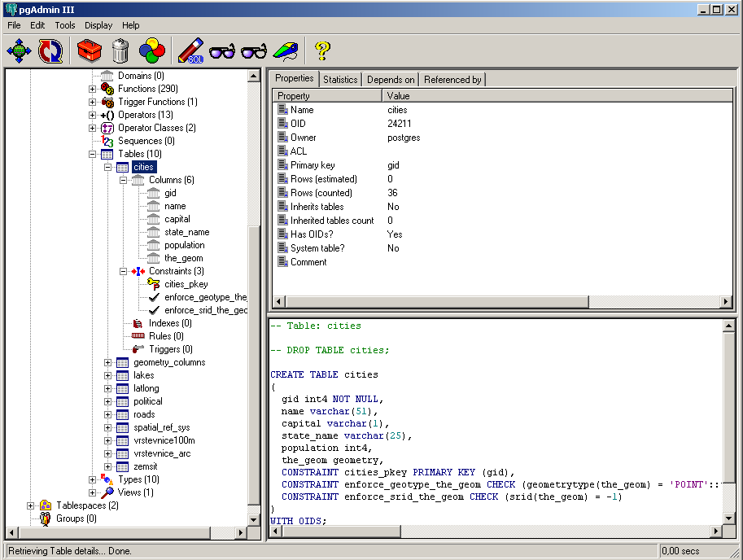Select the enforce_srid_the_geom constraint
Viewport: 743px width, 560px height.
(x=205, y=310)
